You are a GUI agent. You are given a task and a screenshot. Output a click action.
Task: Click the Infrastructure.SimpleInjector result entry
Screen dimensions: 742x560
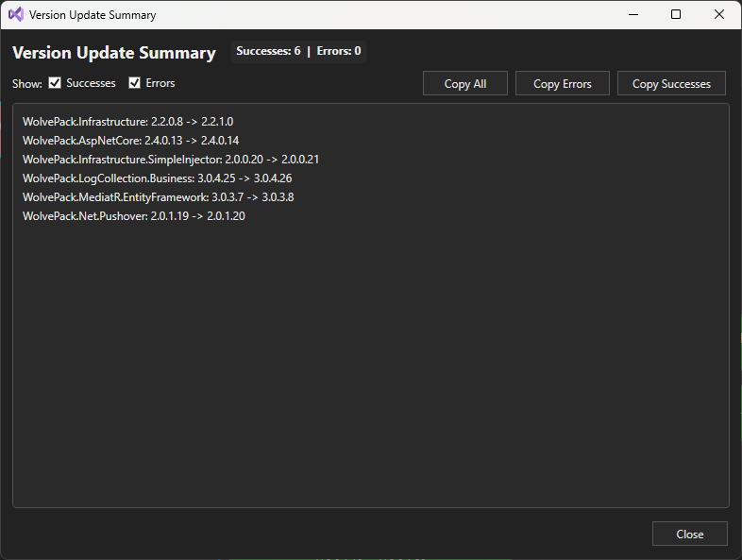click(170, 160)
